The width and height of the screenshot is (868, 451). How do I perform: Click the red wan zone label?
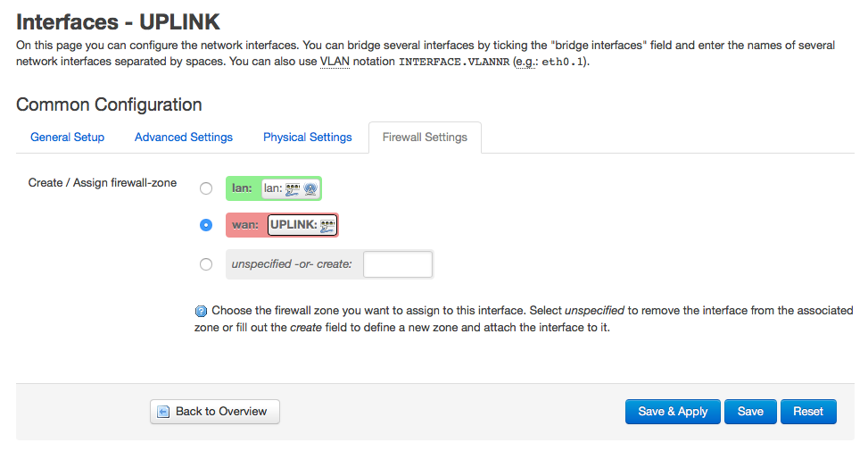(x=245, y=225)
